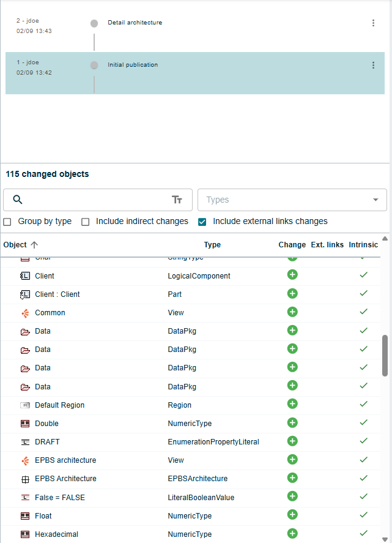The image size is (392, 543).
Task: Click the LogicalComponent type cell
Action: click(x=199, y=276)
